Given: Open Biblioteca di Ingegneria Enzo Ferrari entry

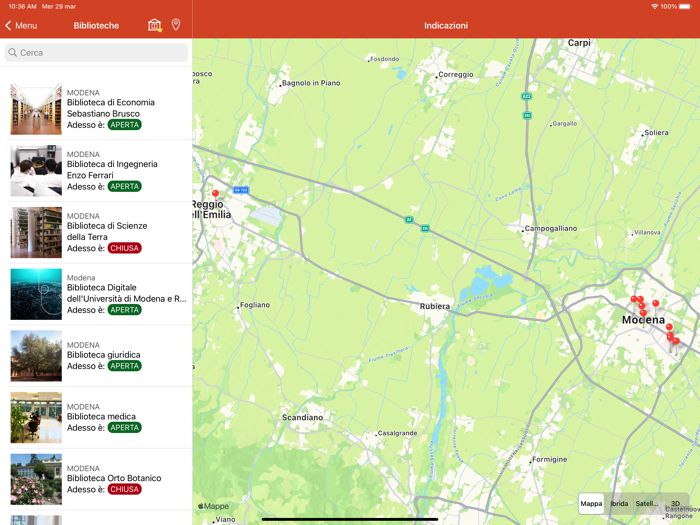Looking at the screenshot, I should pos(111,170).
